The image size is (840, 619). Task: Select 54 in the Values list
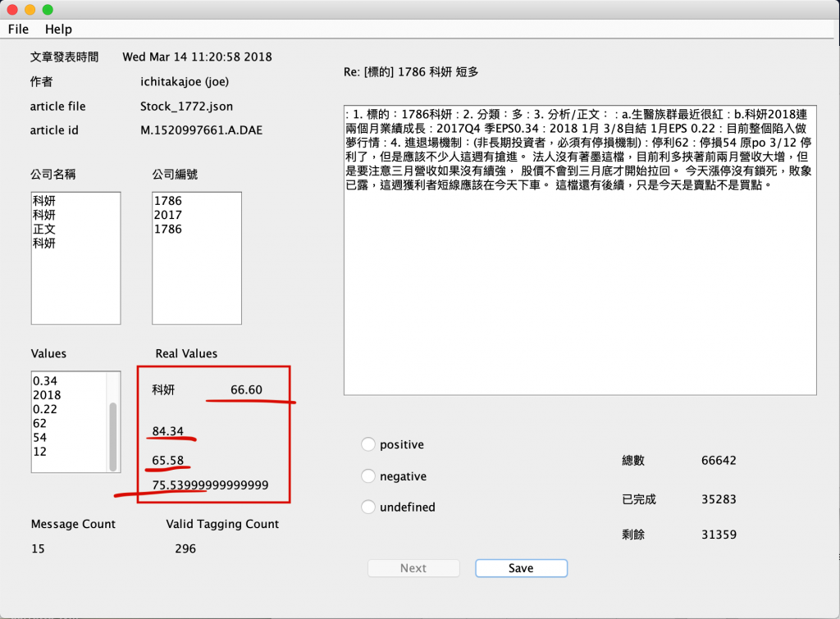click(39, 438)
